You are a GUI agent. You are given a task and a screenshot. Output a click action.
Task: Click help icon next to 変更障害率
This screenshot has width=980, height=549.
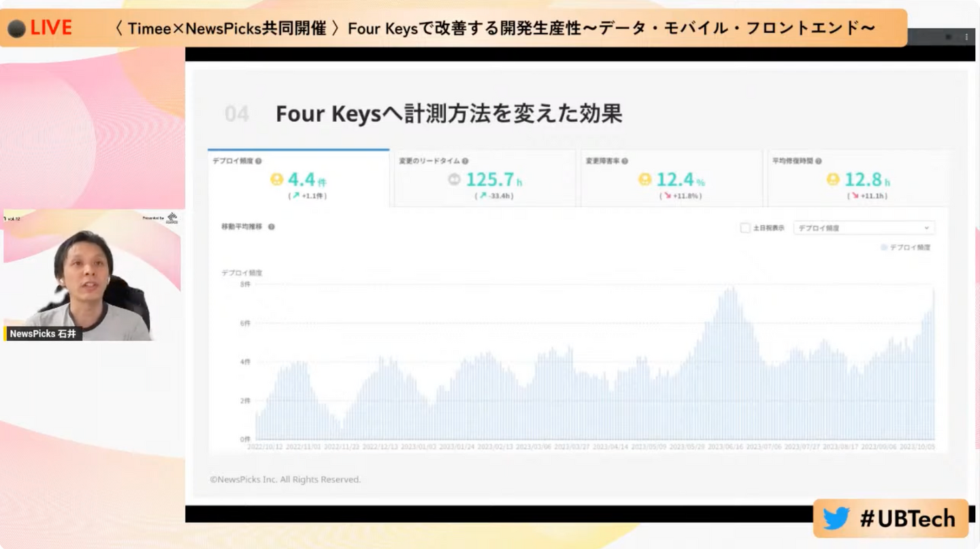(x=625, y=161)
